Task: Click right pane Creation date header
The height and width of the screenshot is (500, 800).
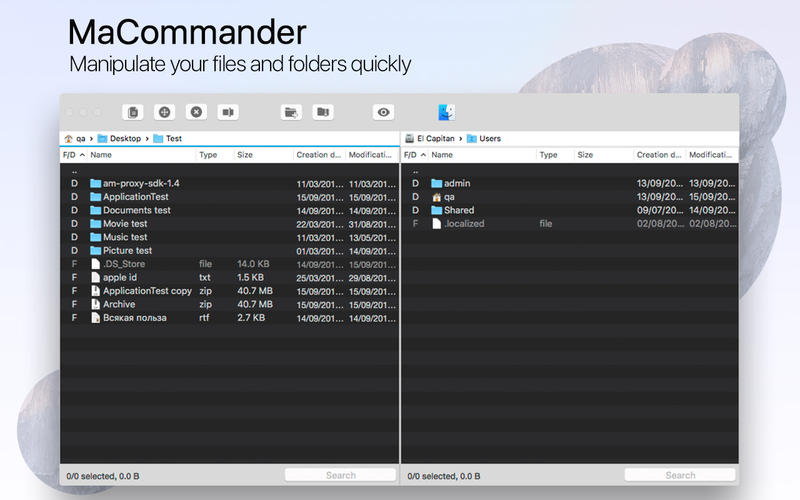Action: pyautogui.click(x=659, y=155)
